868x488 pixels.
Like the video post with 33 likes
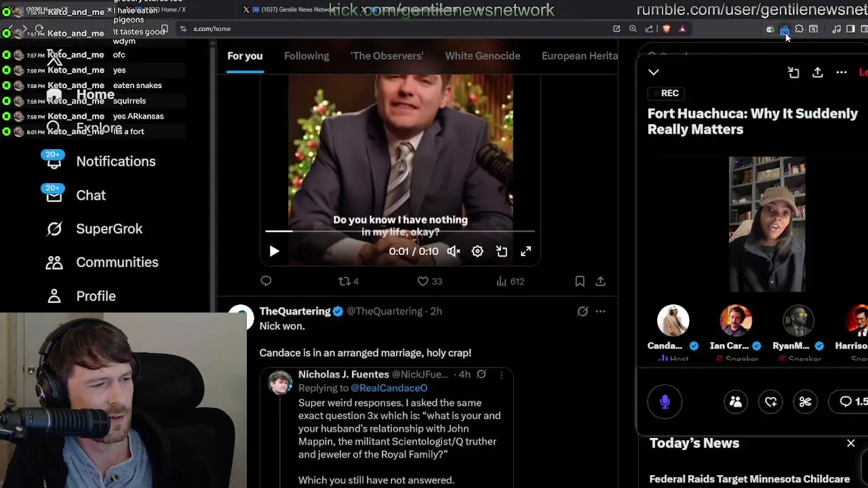[429, 281]
